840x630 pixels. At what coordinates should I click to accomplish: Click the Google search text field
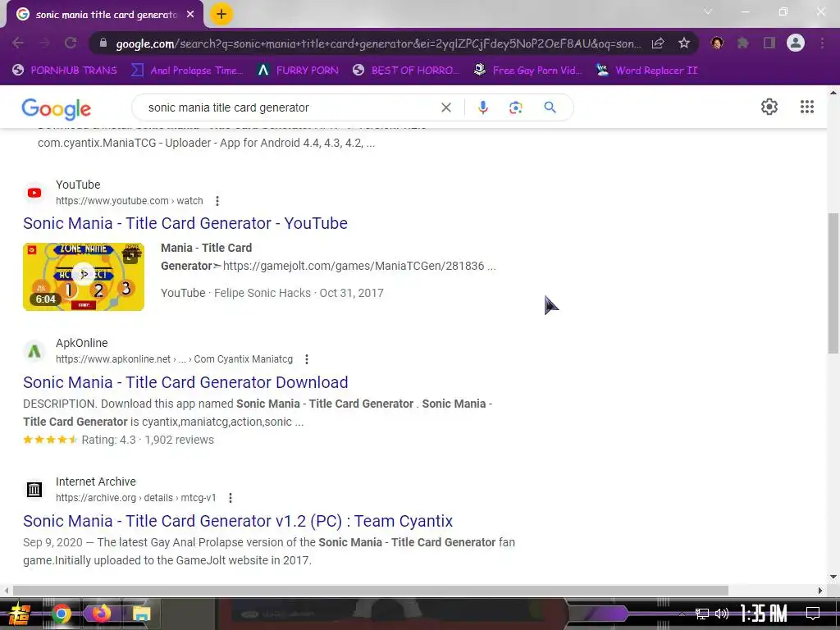pos(290,107)
